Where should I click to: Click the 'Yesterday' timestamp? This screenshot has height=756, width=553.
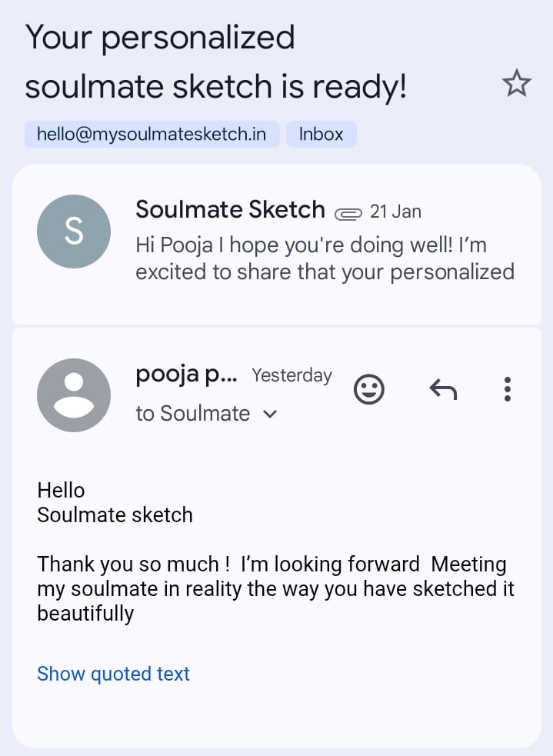pyautogui.click(x=291, y=375)
